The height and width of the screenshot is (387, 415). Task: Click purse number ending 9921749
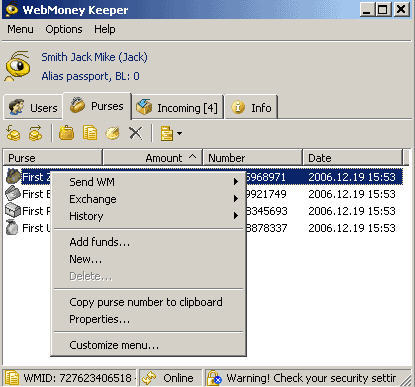click(266, 194)
